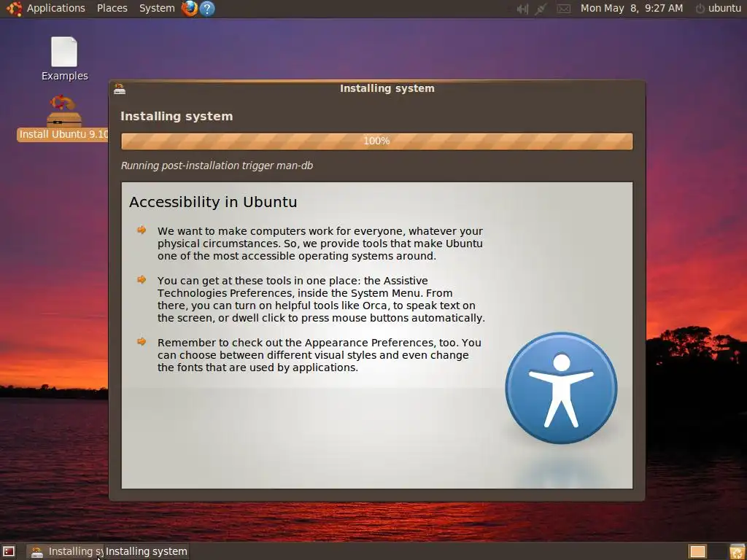Click the third orange bullet arrow

coord(142,341)
